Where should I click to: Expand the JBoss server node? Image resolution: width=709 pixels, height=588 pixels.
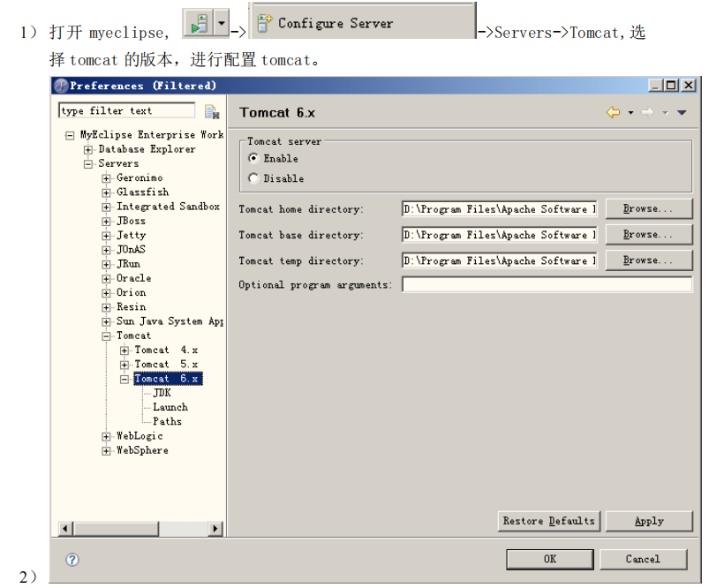click(x=106, y=222)
